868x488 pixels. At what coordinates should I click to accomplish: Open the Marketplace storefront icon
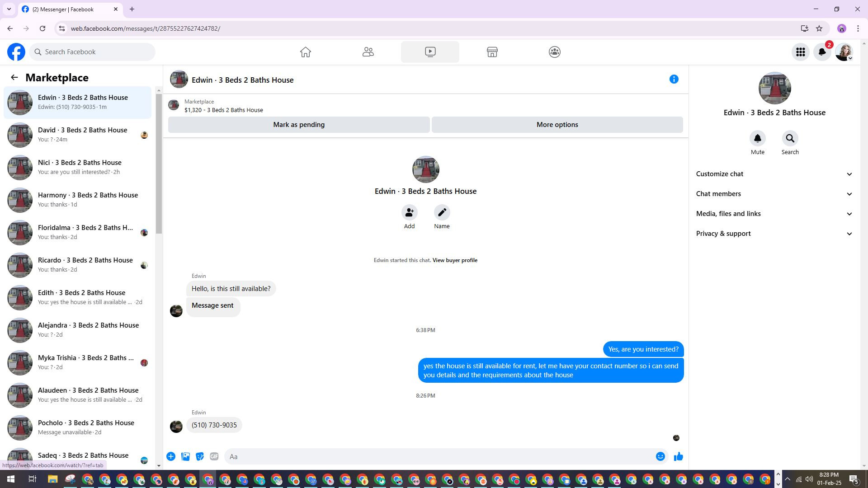click(492, 52)
